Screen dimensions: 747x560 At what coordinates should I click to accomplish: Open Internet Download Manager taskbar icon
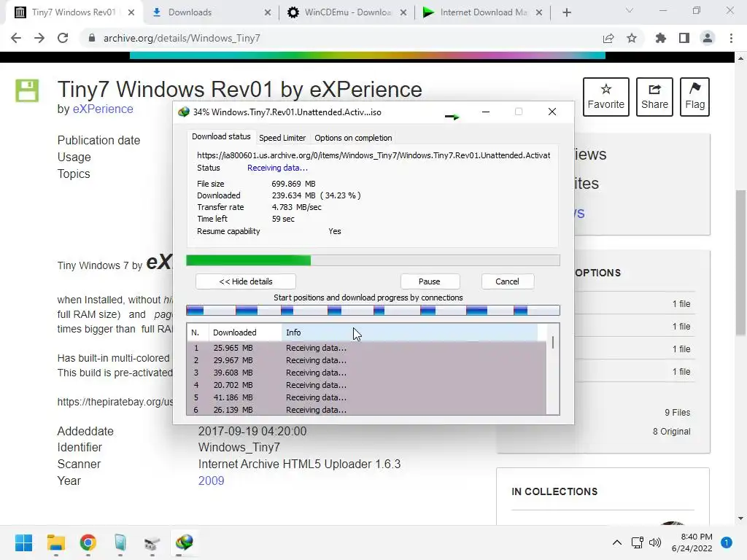click(184, 542)
